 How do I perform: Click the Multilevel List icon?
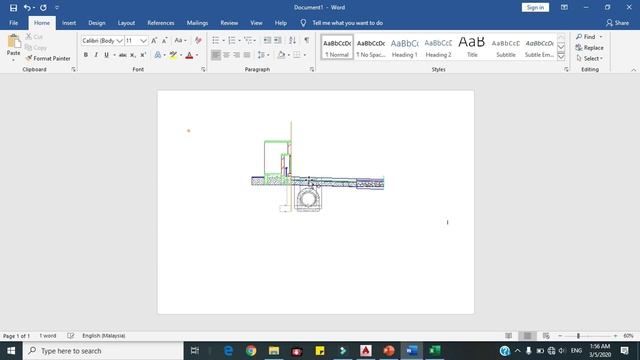click(x=248, y=40)
